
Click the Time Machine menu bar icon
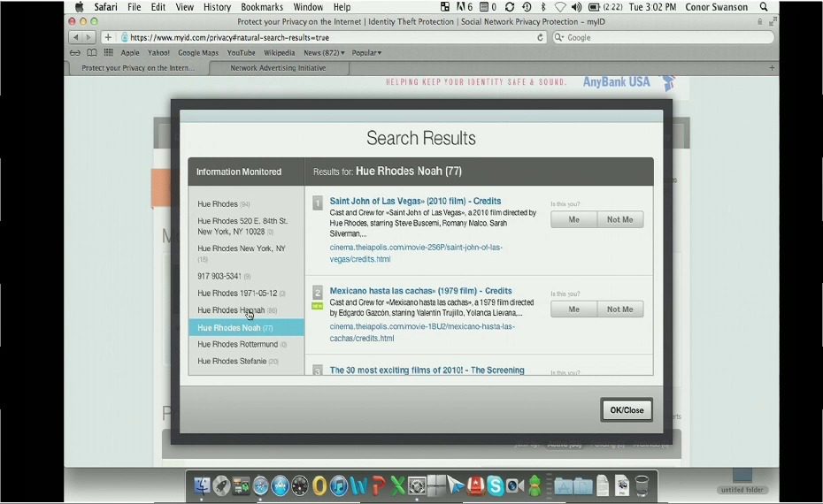click(x=527, y=7)
